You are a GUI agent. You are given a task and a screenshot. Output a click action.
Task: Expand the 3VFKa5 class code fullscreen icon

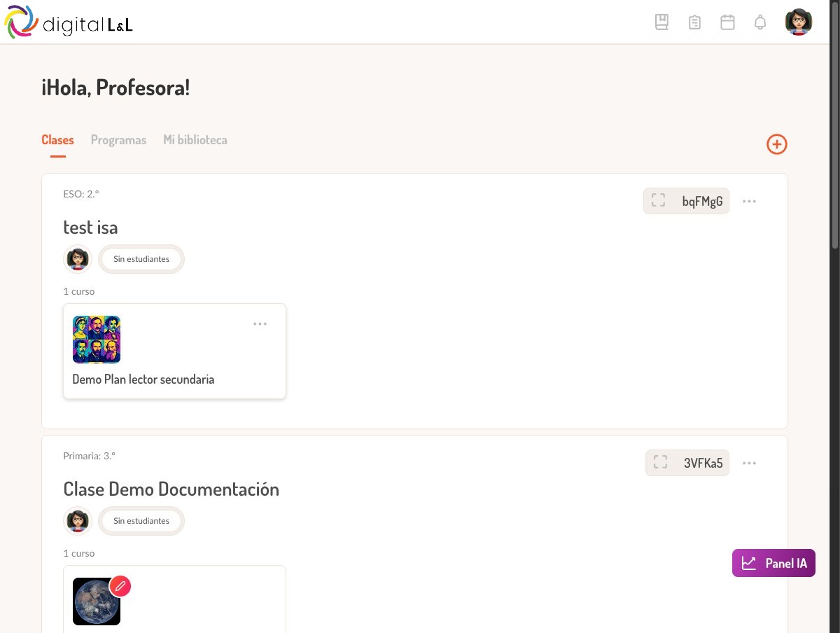[x=660, y=463]
